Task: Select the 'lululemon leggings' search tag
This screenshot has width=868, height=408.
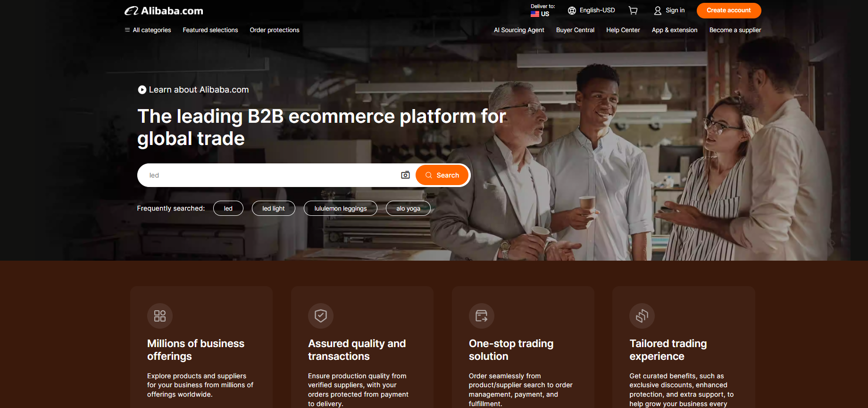Action: pyautogui.click(x=341, y=208)
